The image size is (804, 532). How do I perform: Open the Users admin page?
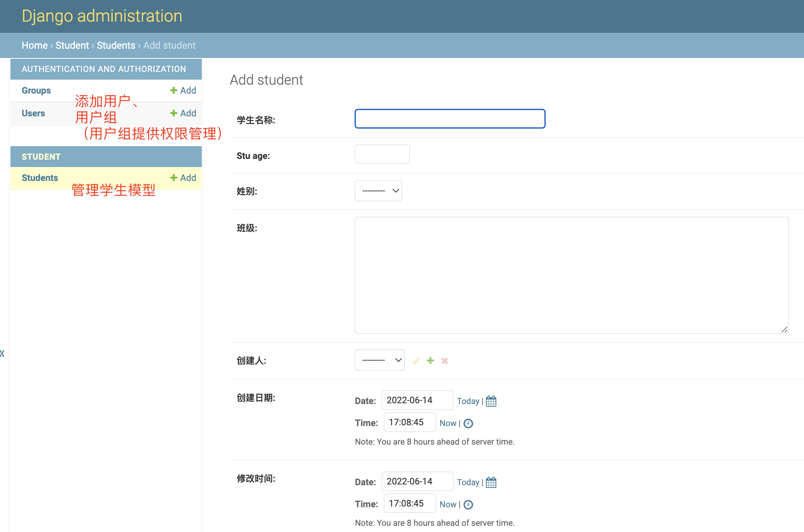pos(33,113)
